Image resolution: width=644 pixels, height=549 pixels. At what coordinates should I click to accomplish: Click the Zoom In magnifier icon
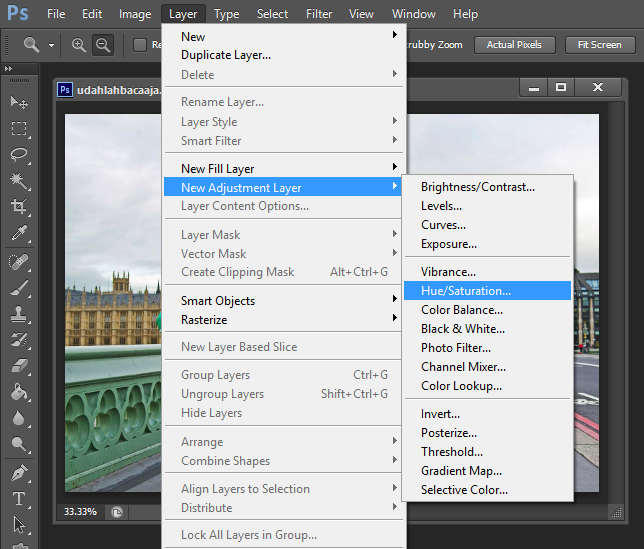pyautogui.click(x=78, y=45)
